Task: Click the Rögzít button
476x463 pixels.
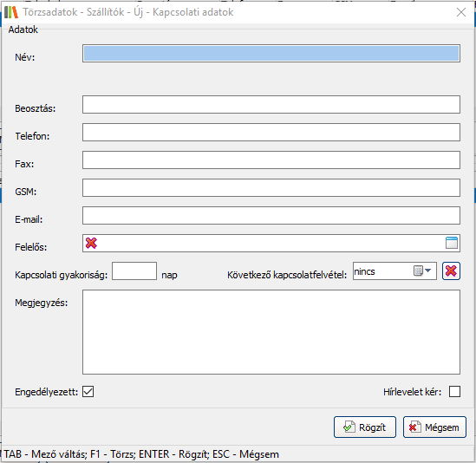Action: [x=365, y=427]
